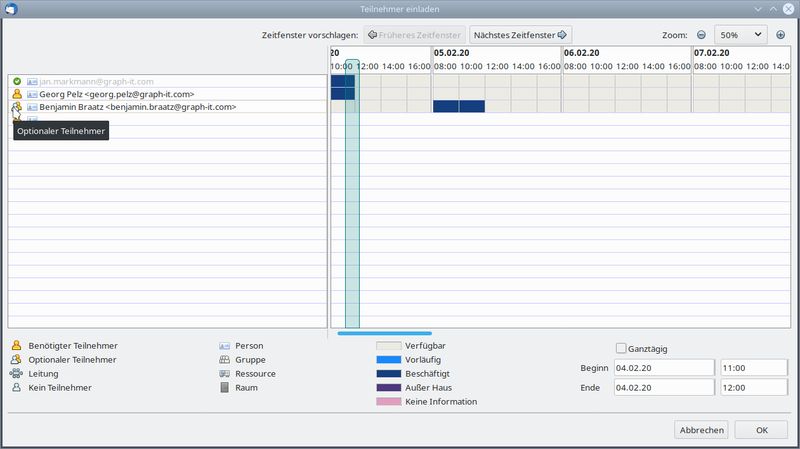This screenshot has height=449, width=800.
Task: Click the app icon in the title bar
Action: coord(10,8)
